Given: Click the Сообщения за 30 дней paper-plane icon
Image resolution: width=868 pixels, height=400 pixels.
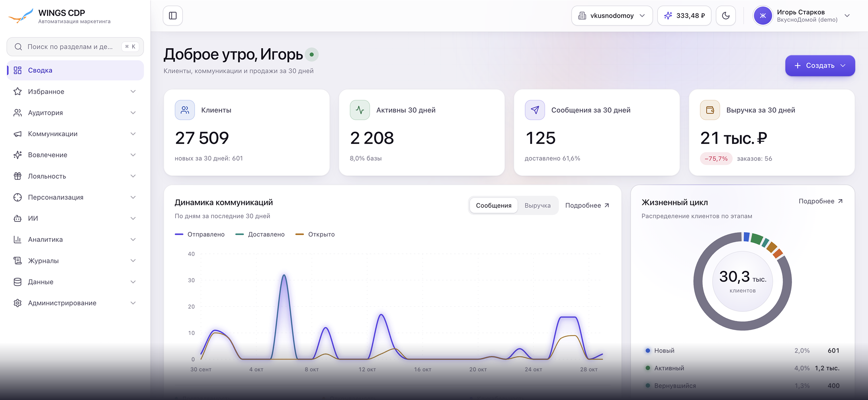Looking at the screenshot, I should point(535,110).
